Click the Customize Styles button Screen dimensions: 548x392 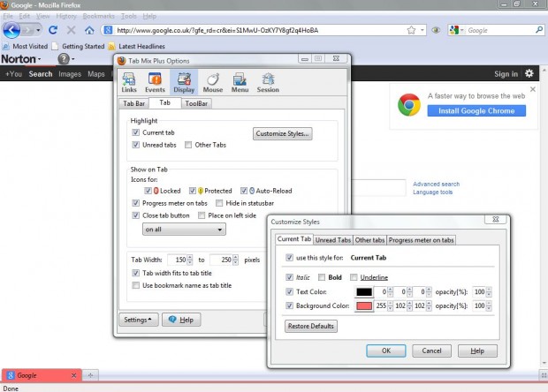[x=282, y=133]
